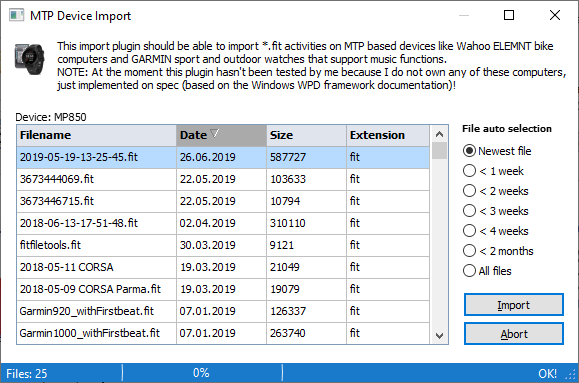Click the MTP Device Import window icon

[x=16, y=16]
